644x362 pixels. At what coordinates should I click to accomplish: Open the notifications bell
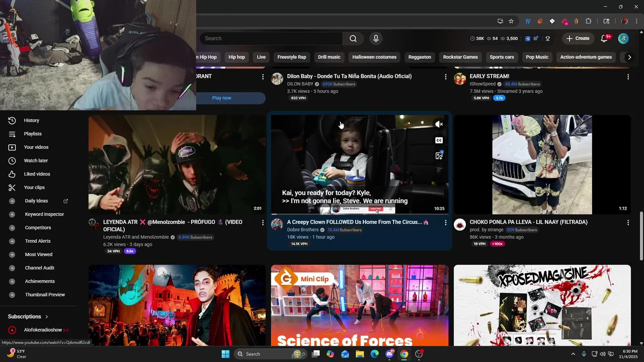click(605, 39)
